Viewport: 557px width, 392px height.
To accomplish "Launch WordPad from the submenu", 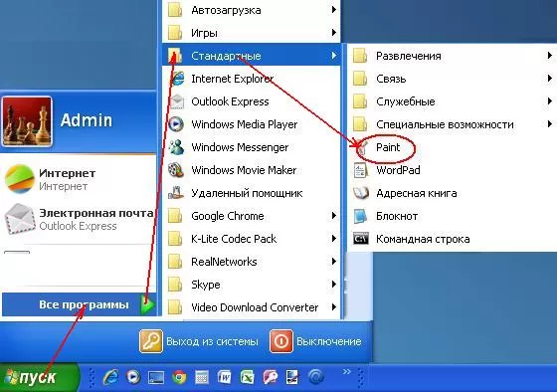I will coord(452,170).
